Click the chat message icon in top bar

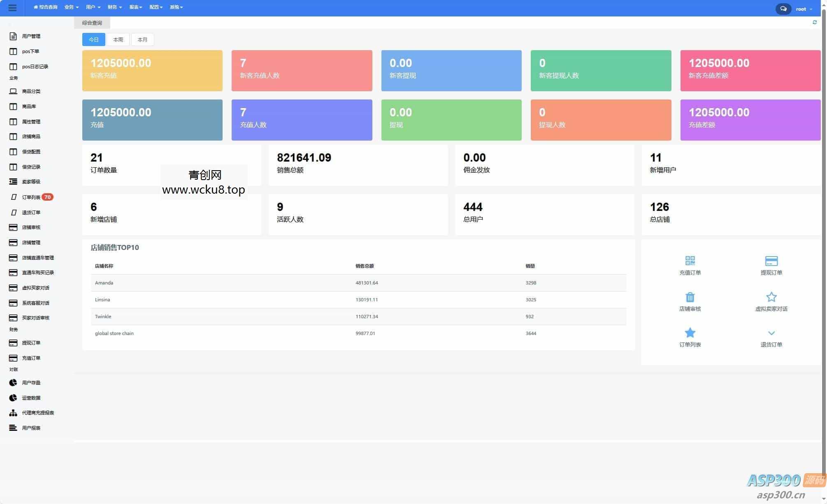(x=783, y=8)
